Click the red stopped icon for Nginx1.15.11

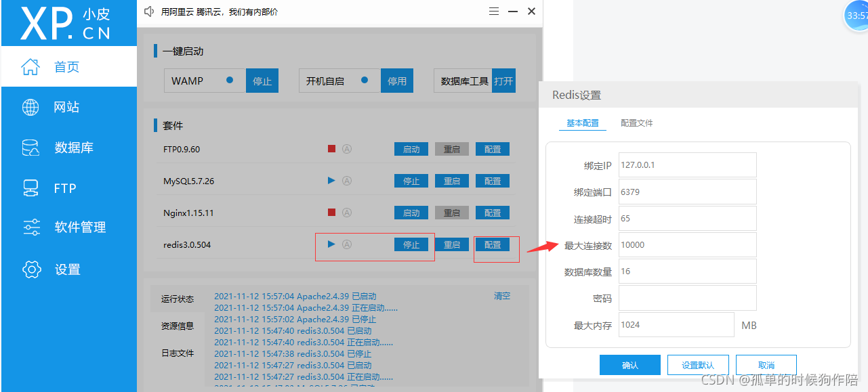coord(331,212)
